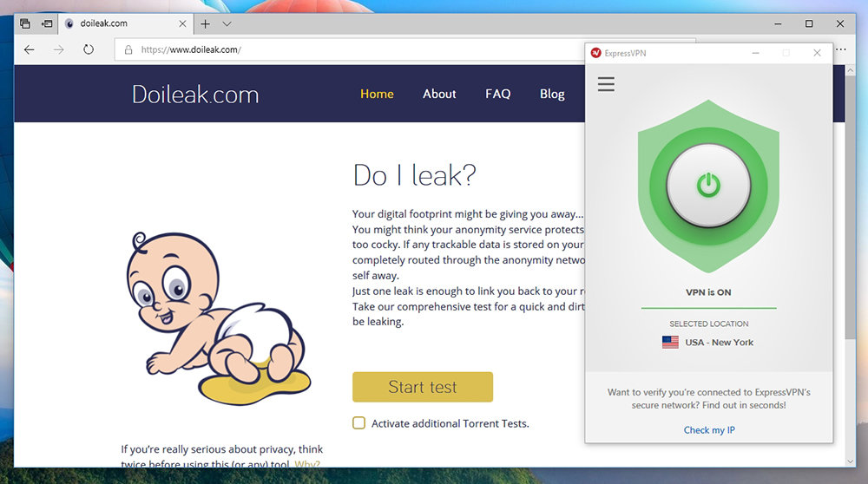Open the FAQ page on Doileak
The height and width of the screenshot is (484, 868).
tap(497, 94)
